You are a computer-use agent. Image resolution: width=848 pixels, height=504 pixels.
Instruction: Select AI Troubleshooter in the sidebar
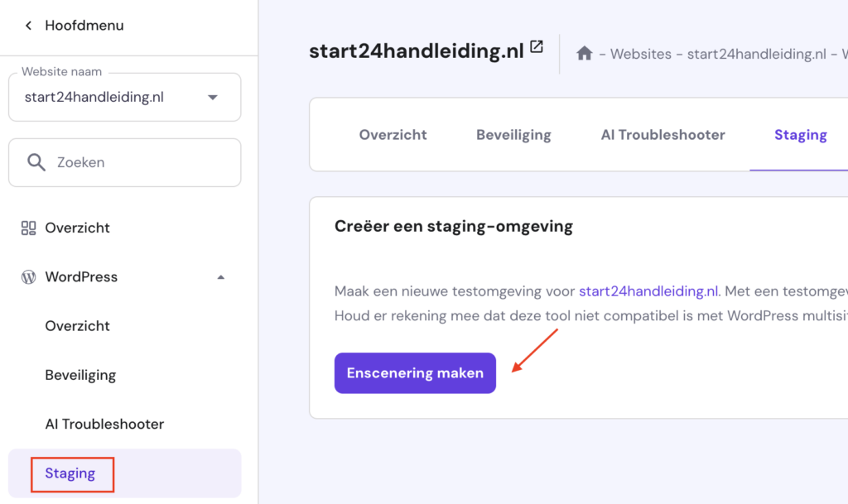coord(104,424)
